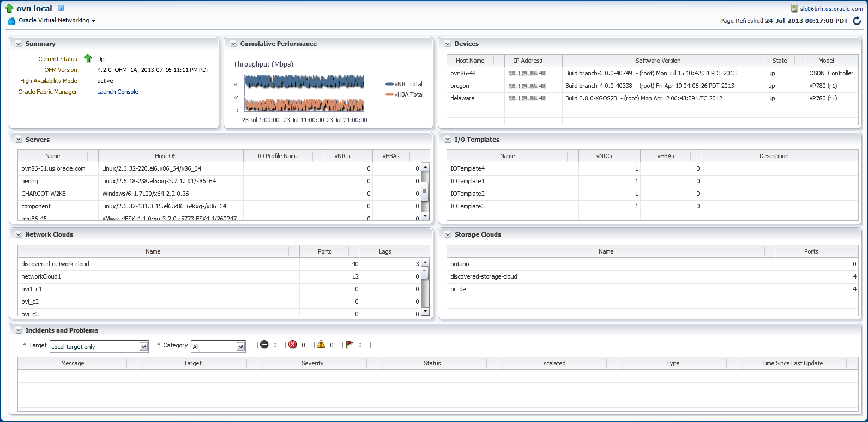Collapse the Servers panel
Image resolution: width=868 pixels, height=422 pixels.
click(x=19, y=140)
